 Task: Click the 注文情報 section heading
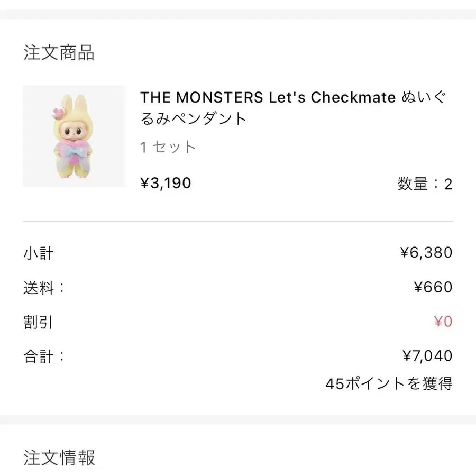click(59, 457)
